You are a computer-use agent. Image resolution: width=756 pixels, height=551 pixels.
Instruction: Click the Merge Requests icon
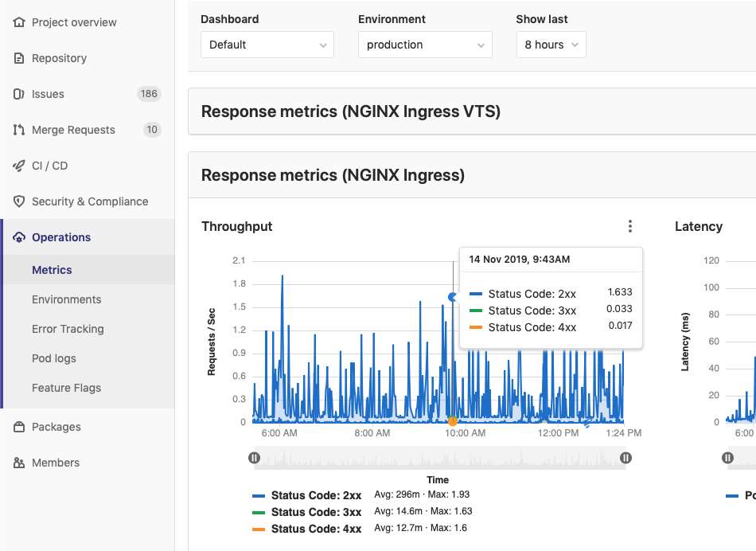click(19, 130)
